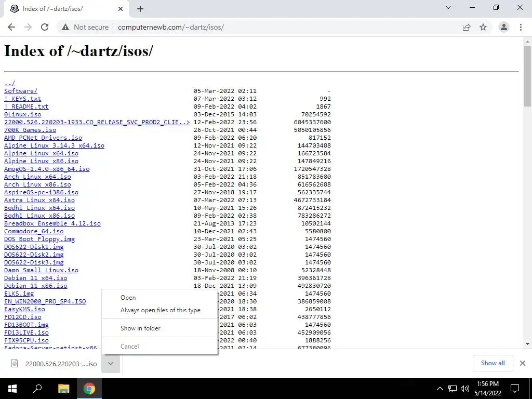Download AspireOS-pc-i386.iso
The width and height of the screenshot is (532, 399).
pos(41,192)
